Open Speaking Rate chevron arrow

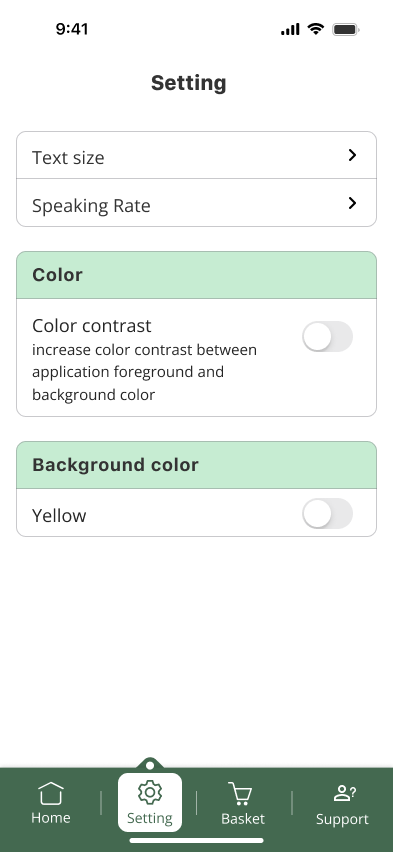tap(352, 203)
